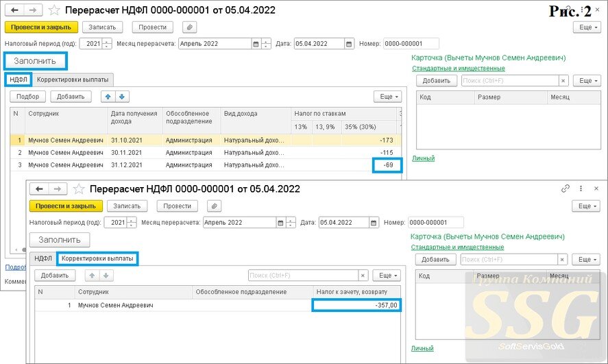608x364 pixels.
Task: Open top-right Еще menu in the front window
Action: tap(586, 206)
